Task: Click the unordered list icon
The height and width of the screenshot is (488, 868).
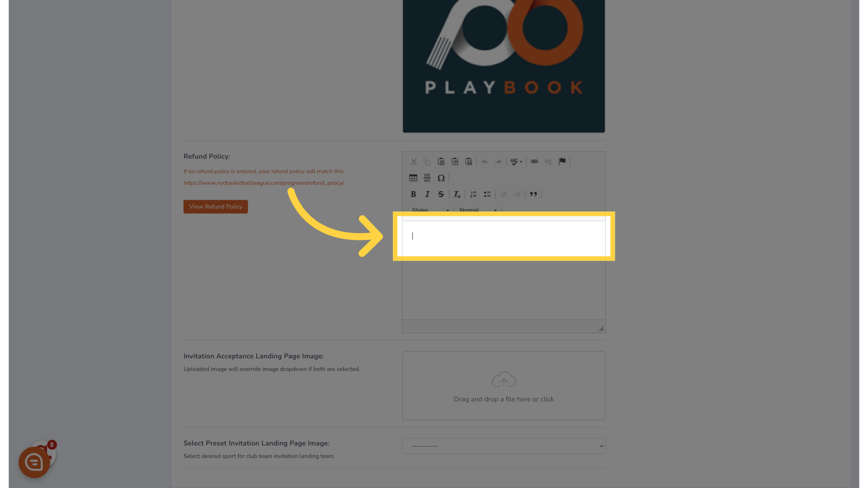Action: click(487, 194)
